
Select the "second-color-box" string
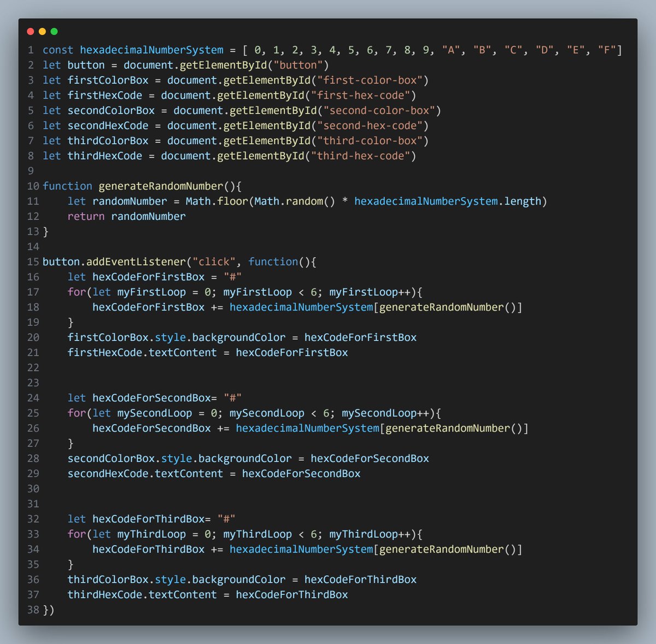pos(379,111)
